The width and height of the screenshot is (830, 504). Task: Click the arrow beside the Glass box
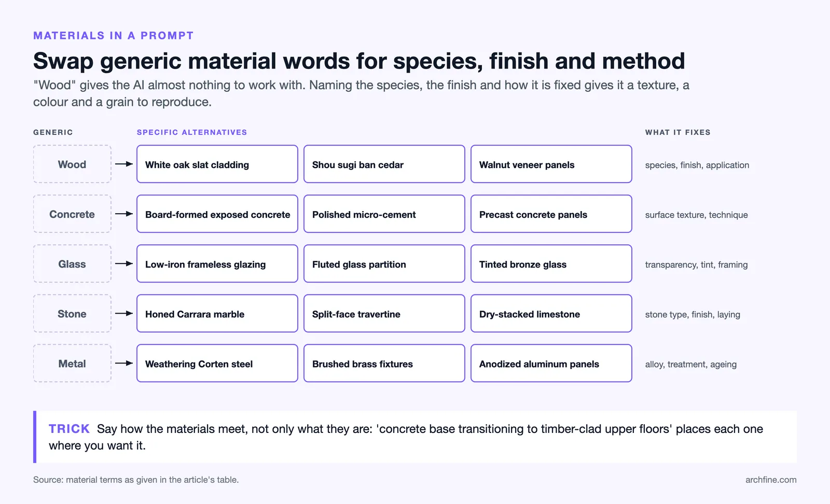pos(124,263)
